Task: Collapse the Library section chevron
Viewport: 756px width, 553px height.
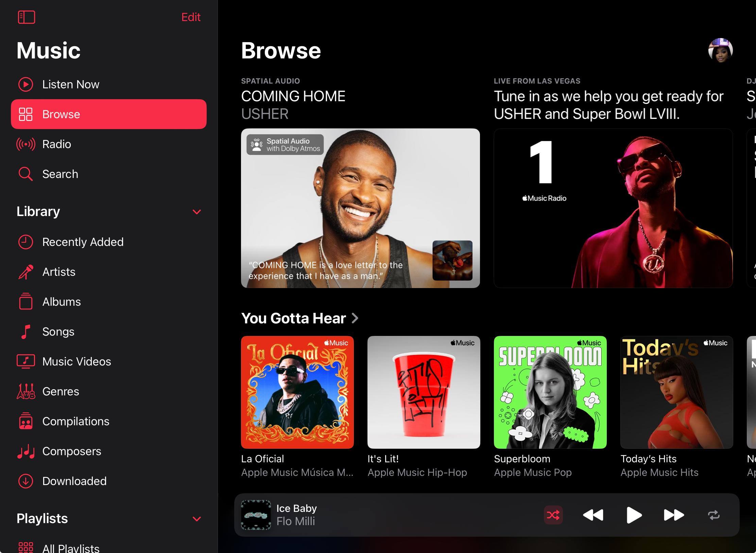Action: coord(196,212)
